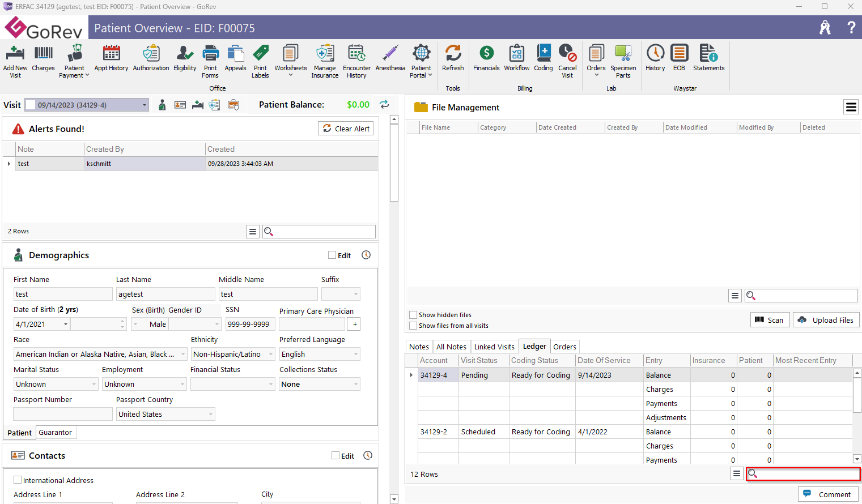Viewport: 862px width, 504px height.
Task: Open Encounter History
Action: (356, 61)
